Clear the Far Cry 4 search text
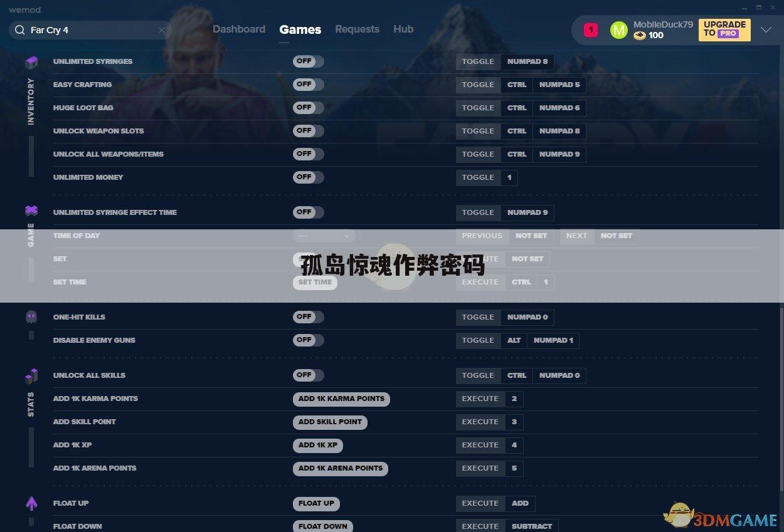The image size is (784, 532). pos(162,30)
